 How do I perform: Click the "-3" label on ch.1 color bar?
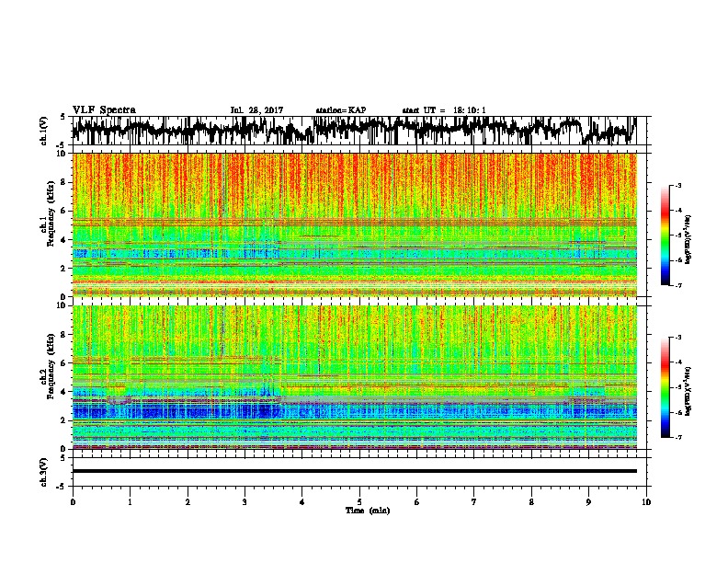coord(677,185)
